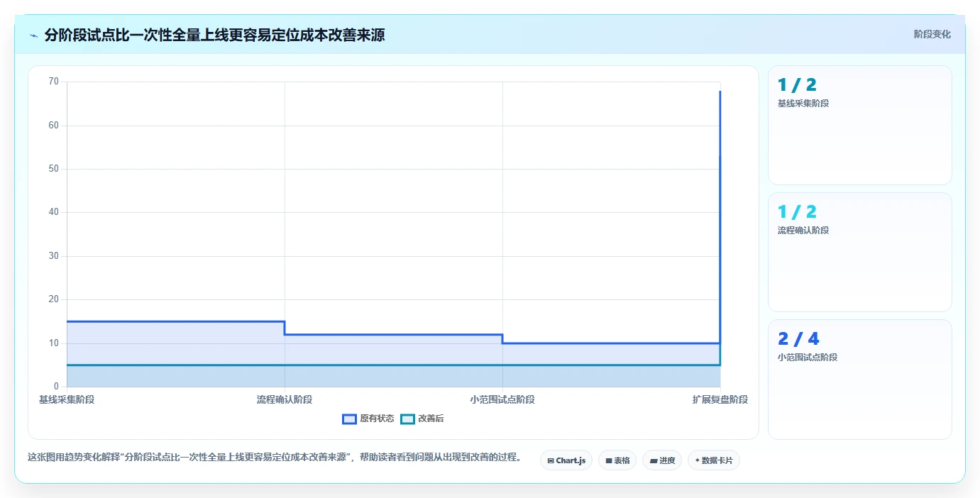
Task: Open the 基线采集阶段 stat card
Action: 859,126
